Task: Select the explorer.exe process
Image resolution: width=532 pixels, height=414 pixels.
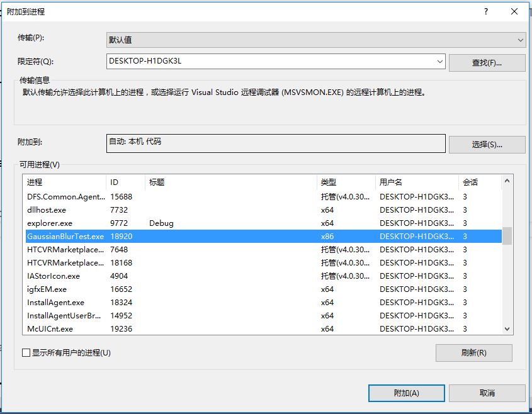Action: coord(264,223)
